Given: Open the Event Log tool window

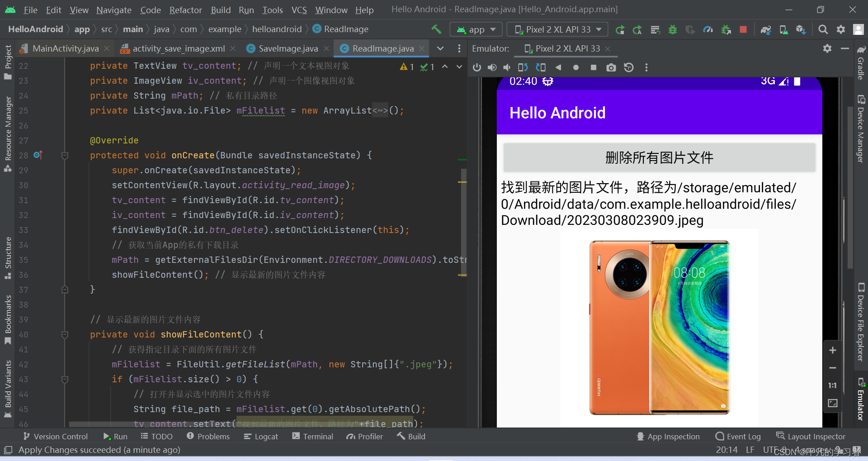Looking at the screenshot, I should pyautogui.click(x=738, y=436).
